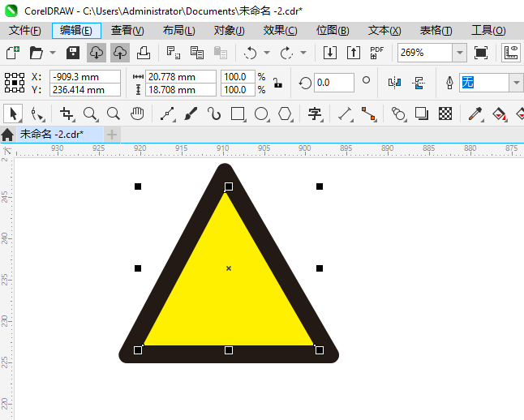Image resolution: width=524 pixels, height=420 pixels.
Task: Select the Text tool 字
Action: [315, 114]
